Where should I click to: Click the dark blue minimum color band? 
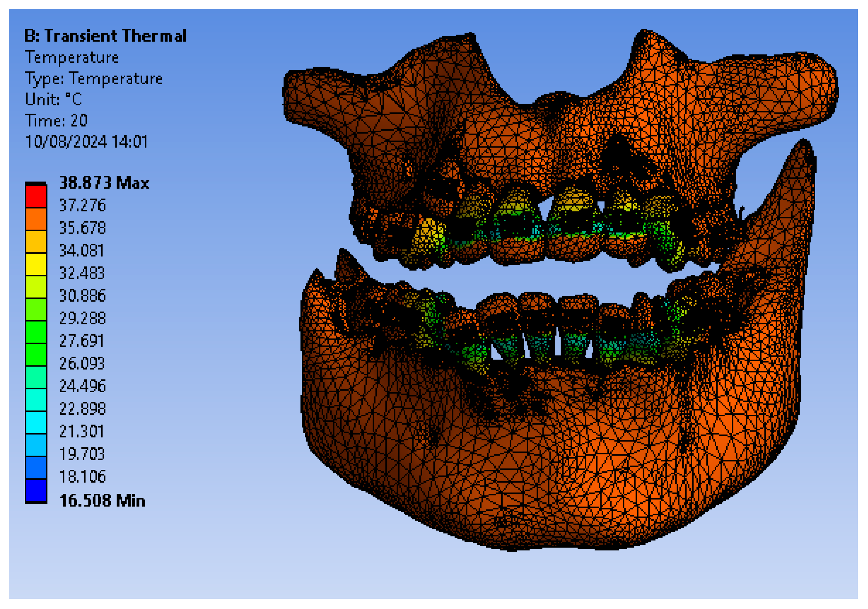tap(36, 490)
